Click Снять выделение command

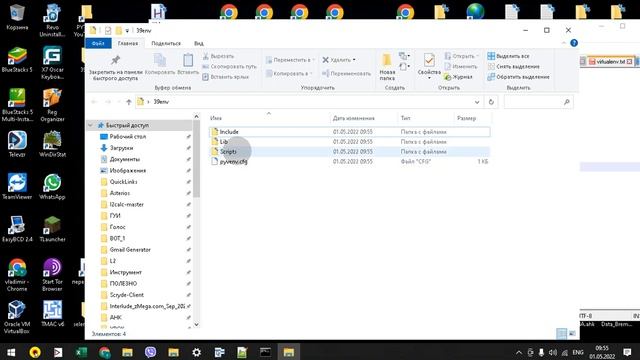[513, 67]
